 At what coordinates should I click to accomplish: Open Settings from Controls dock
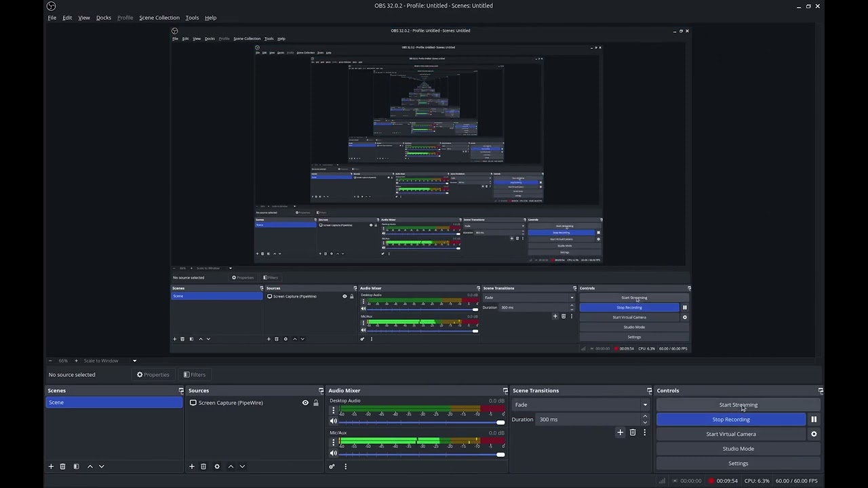(738, 464)
